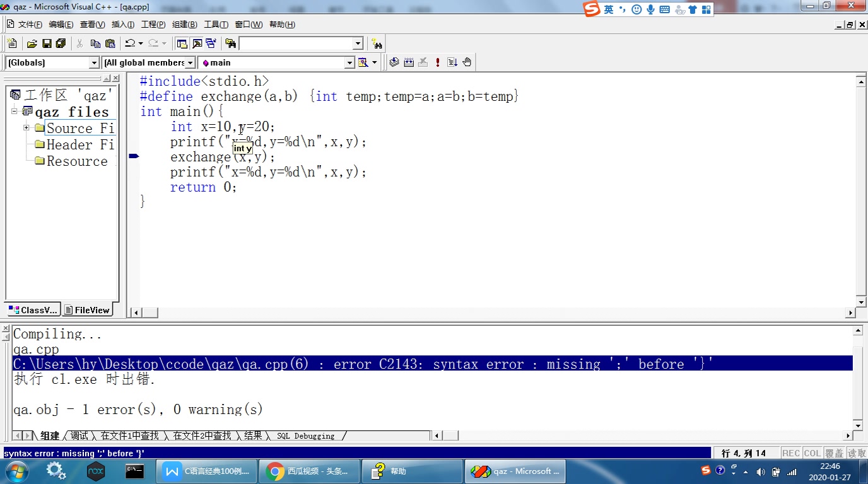Collapse the qaz files project node
The height and width of the screenshot is (484, 868).
click(15, 111)
